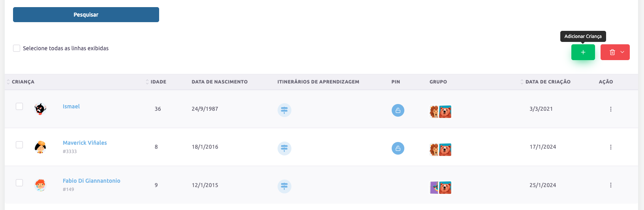Viewport: 644px width, 210px height.
Task: Tick the checkbox for Maverick Viñales
Action: 19,145
